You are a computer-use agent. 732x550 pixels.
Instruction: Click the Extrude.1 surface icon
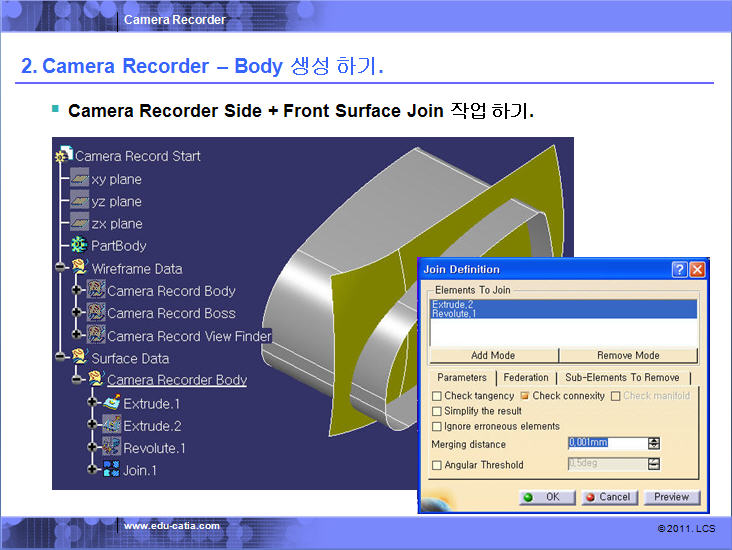111,403
